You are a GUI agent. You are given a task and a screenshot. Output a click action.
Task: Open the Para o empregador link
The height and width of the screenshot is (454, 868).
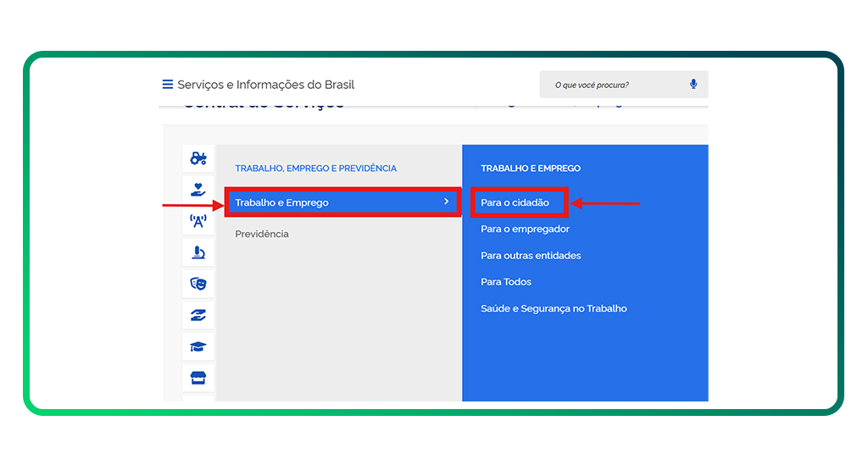pyautogui.click(x=525, y=229)
